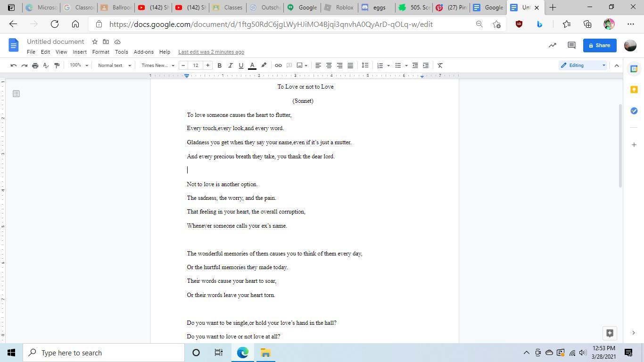Increase the paragraph indent

point(426,66)
